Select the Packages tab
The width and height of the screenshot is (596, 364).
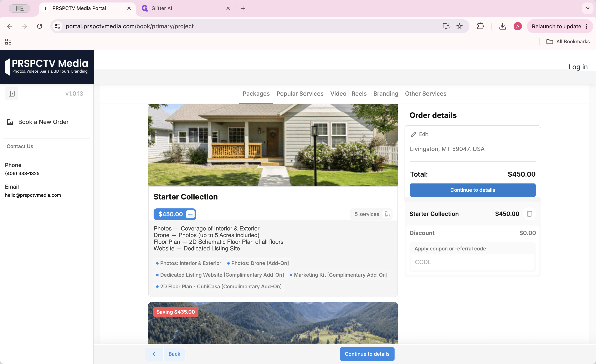click(x=256, y=94)
